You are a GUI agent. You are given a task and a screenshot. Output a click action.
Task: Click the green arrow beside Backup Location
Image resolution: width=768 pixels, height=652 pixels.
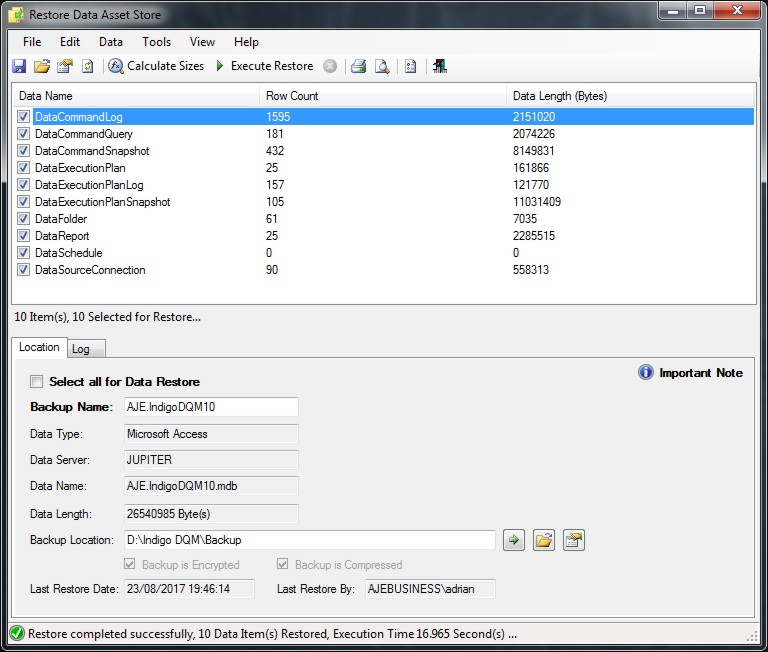click(513, 540)
